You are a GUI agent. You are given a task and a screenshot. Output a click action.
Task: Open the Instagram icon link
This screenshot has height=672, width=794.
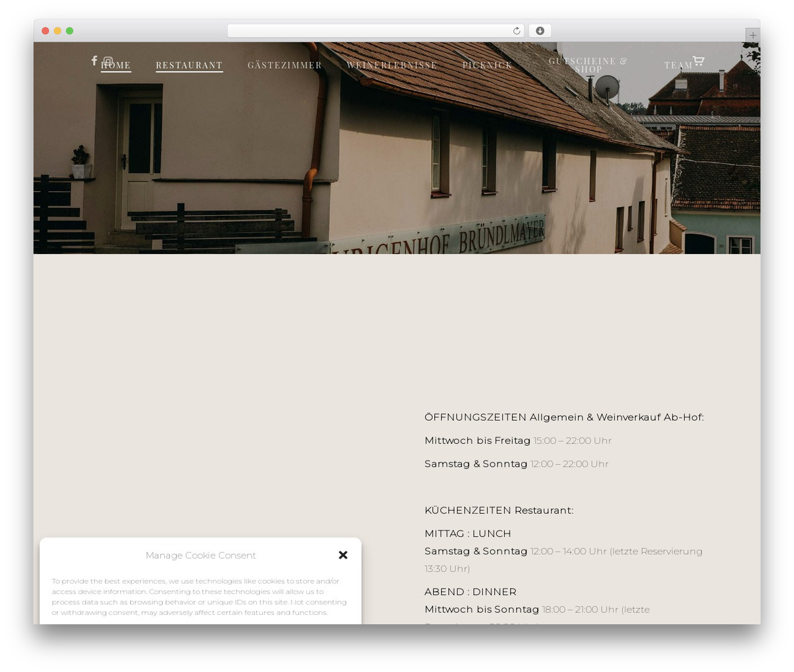[x=108, y=61]
